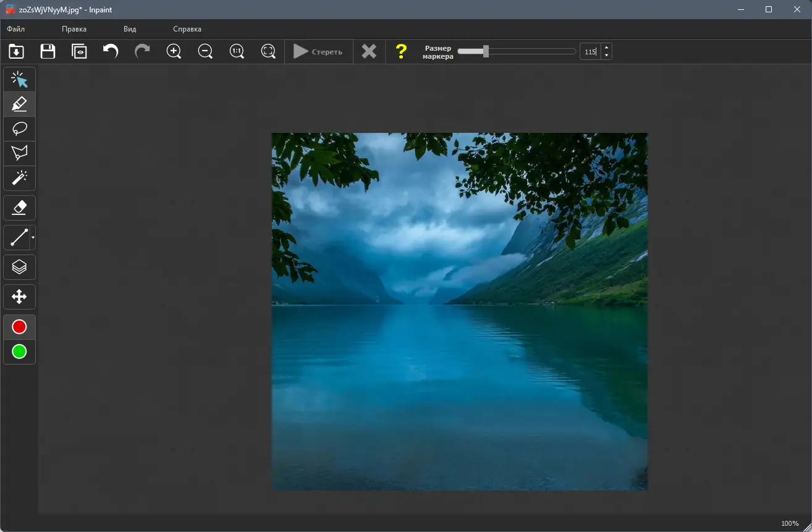Select the Marker tool
This screenshot has height=532, width=812.
19,104
